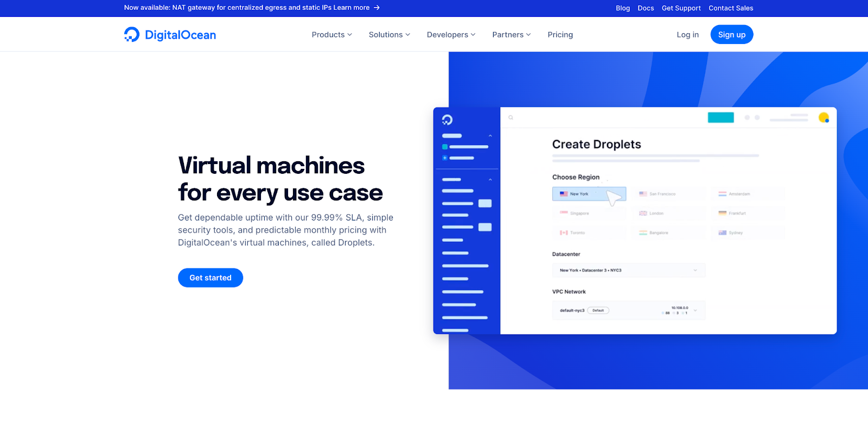The height and width of the screenshot is (441, 868).
Task: Select New York region card in illustration
Action: pos(589,194)
